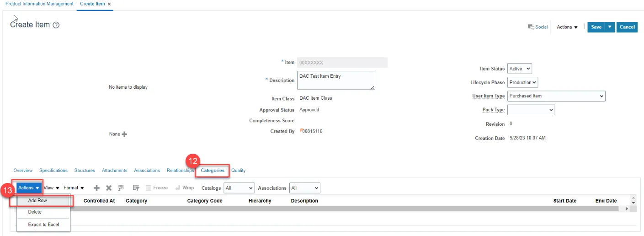Click the creation date 9/28/23 10:07 AM
The width and height of the screenshot is (644, 236).
[527, 138]
